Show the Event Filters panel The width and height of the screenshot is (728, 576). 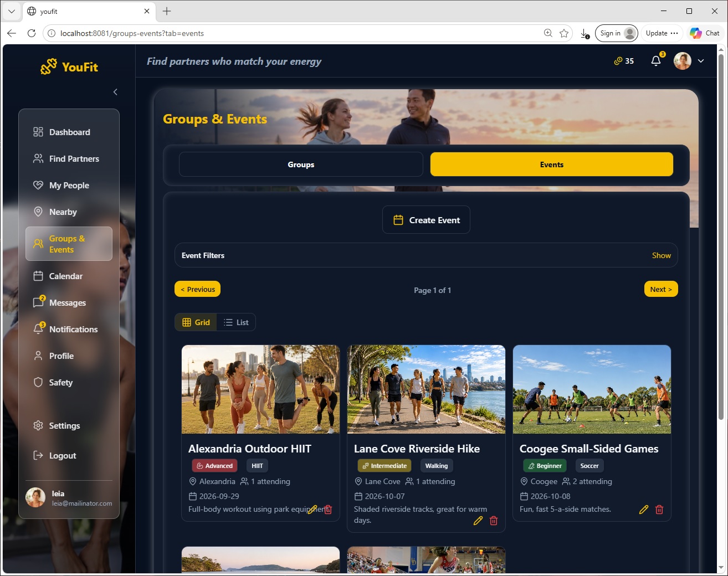pyautogui.click(x=661, y=255)
